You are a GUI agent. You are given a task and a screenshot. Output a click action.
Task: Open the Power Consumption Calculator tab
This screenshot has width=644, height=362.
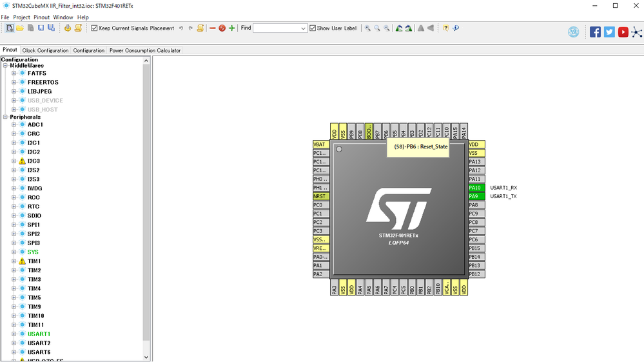click(145, 50)
